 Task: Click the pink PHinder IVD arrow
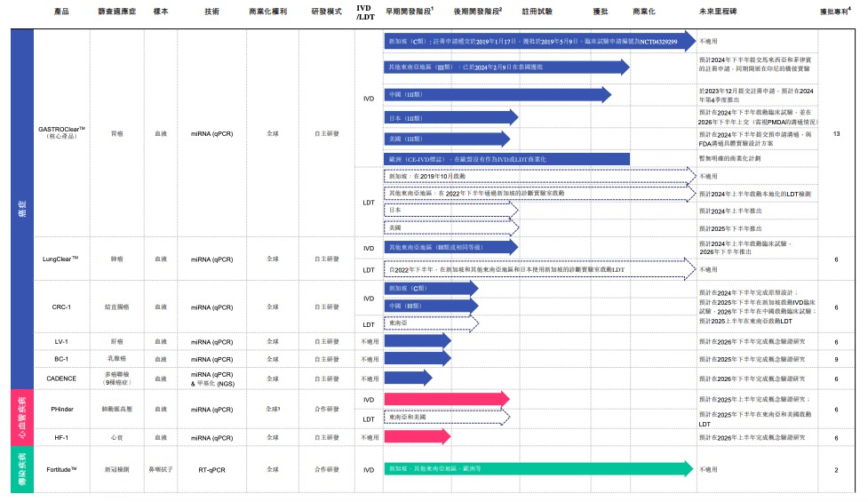tap(446, 399)
